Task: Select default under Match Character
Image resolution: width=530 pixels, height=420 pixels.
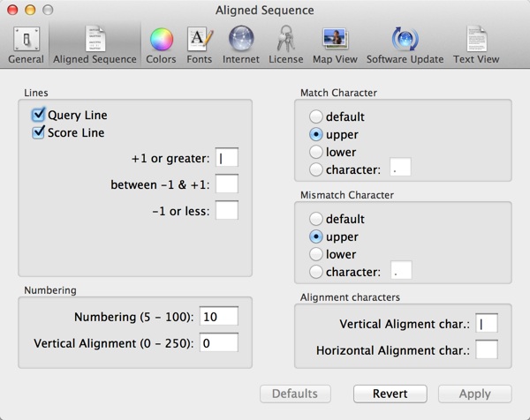Action: (315, 116)
